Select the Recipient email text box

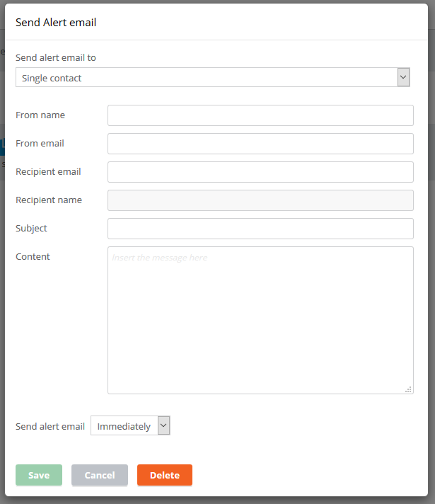tap(260, 172)
